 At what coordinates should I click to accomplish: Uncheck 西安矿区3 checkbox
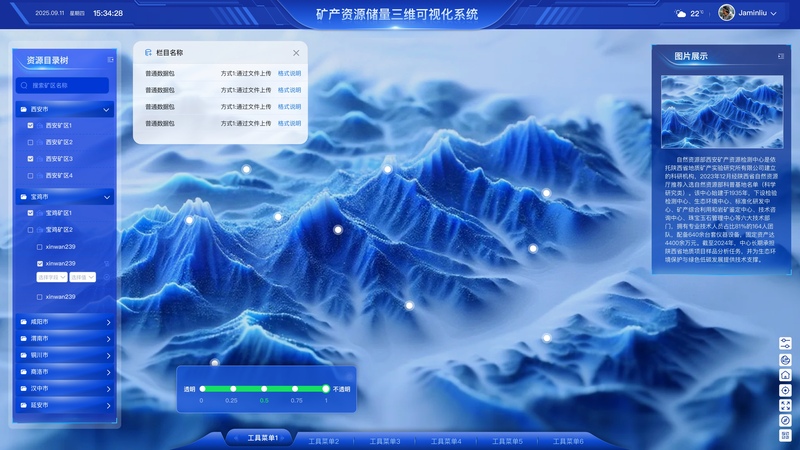(30, 159)
